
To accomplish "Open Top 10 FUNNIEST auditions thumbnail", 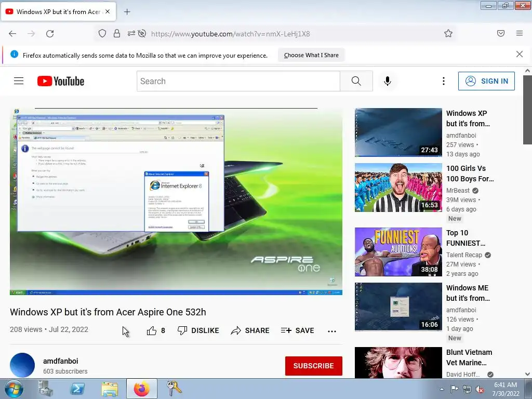I will [x=398, y=252].
